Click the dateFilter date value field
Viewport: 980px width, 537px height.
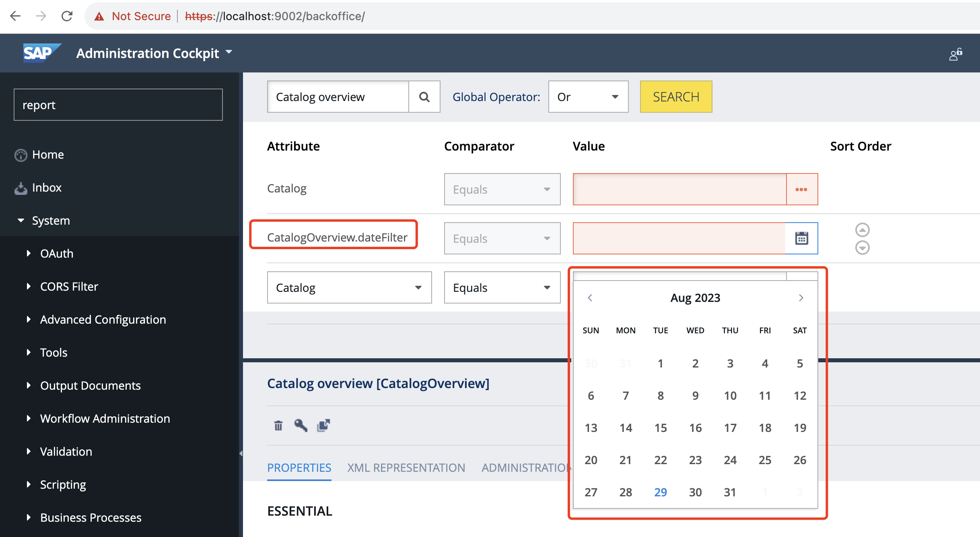tap(679, 238)
